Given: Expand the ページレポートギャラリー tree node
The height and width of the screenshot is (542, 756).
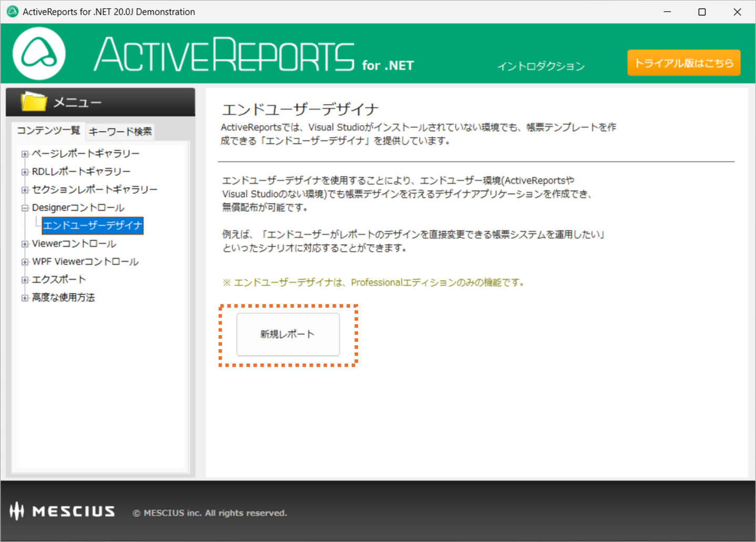Looking at the screenshot, I should click(x=25, y=153).
